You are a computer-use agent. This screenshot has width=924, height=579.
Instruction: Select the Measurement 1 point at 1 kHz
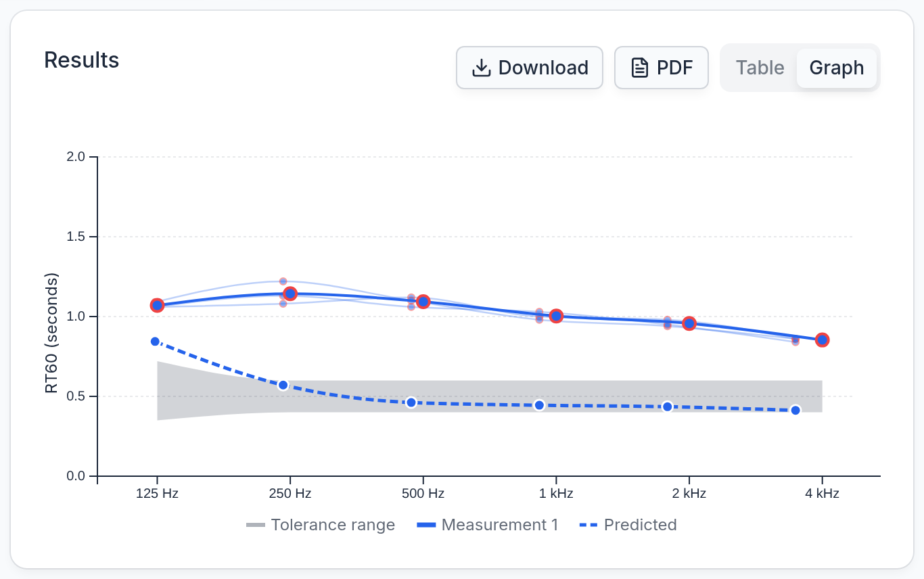point(557,316)
